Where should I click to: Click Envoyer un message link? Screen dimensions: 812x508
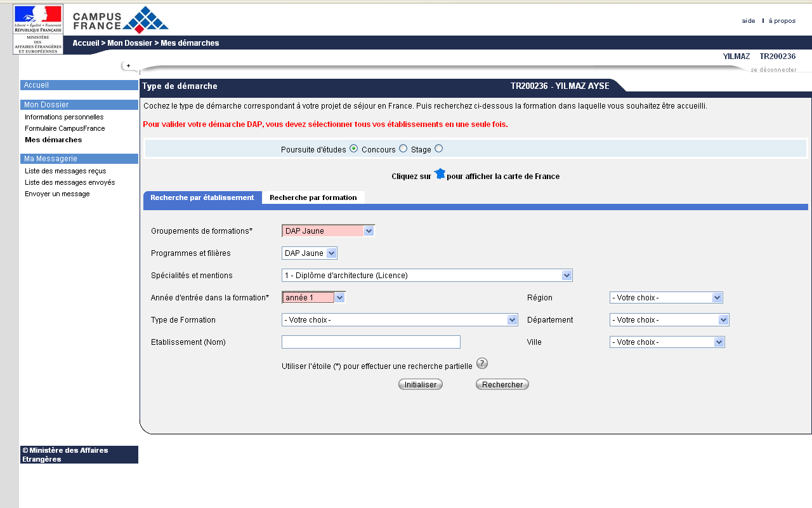pos(57,194)
